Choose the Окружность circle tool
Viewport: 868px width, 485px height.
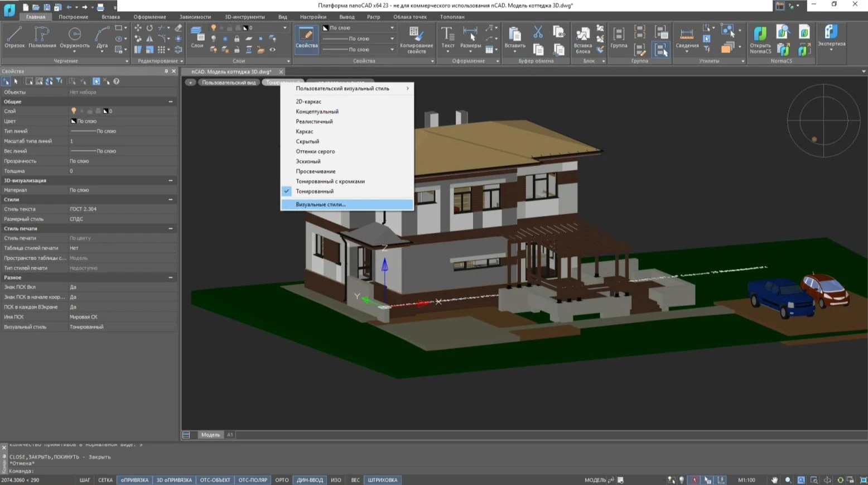tap(74, 37)
